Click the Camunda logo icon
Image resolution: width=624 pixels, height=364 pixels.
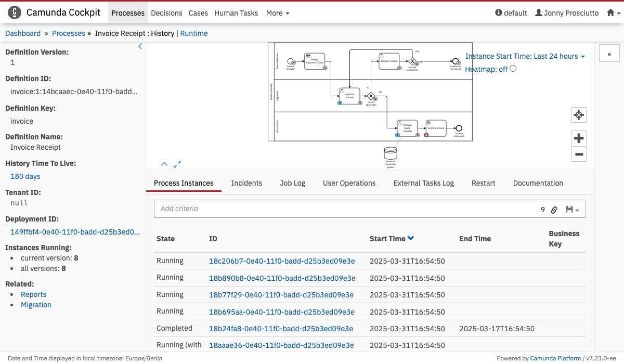point(15,12)
